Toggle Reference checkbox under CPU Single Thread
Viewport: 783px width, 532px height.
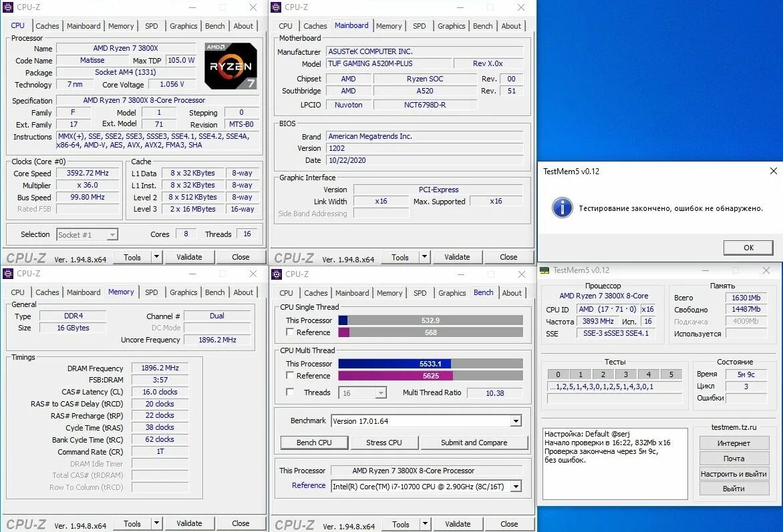290,332
